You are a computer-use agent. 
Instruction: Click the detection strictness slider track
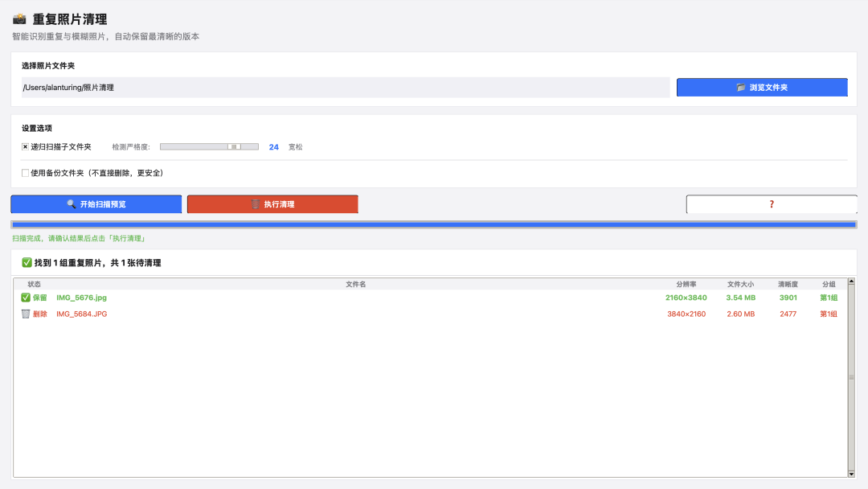point(209,146)
